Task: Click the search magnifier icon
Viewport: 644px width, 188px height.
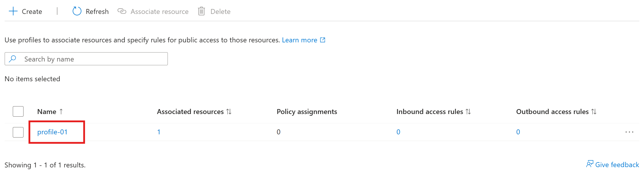Action: [x=12, y=59]
